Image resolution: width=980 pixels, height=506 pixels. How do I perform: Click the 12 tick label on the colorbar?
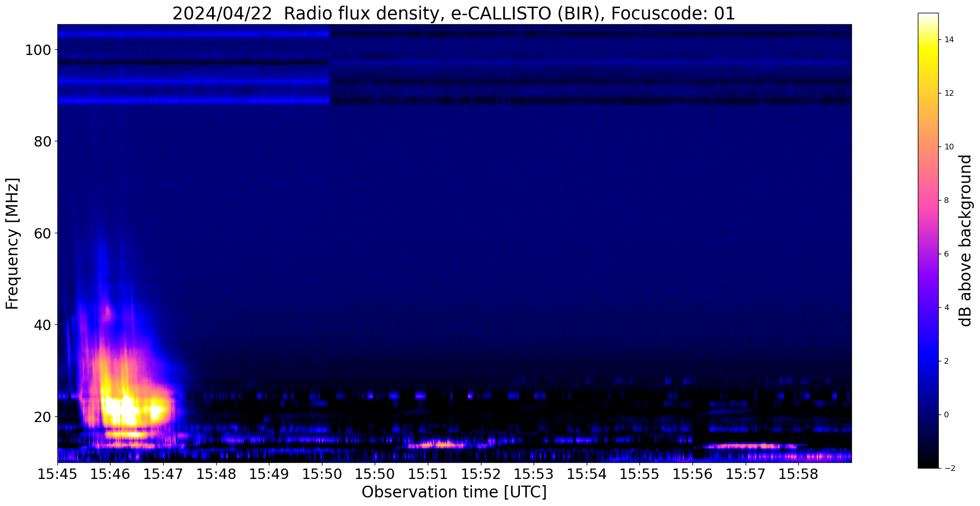[x=949, y=93]
